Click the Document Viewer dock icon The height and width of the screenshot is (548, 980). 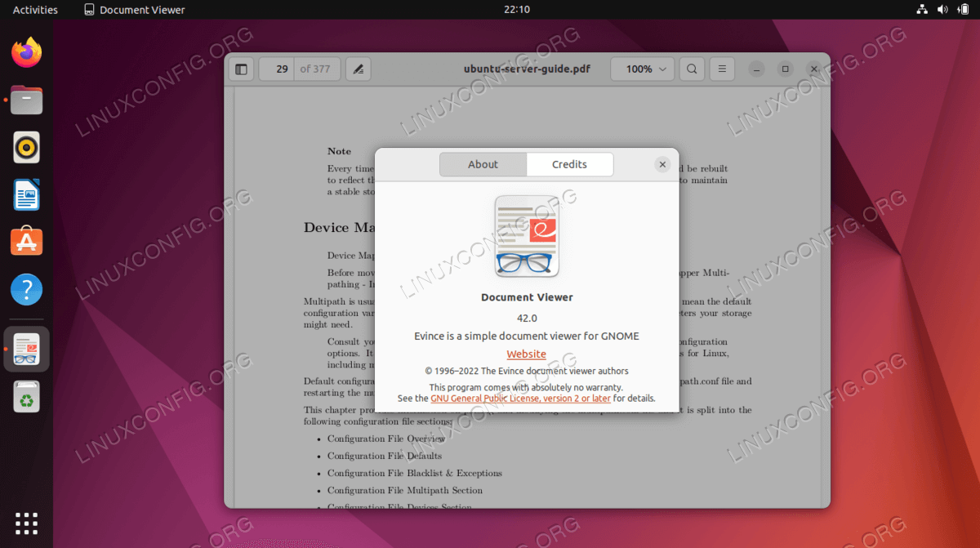[x=27, y=349]
